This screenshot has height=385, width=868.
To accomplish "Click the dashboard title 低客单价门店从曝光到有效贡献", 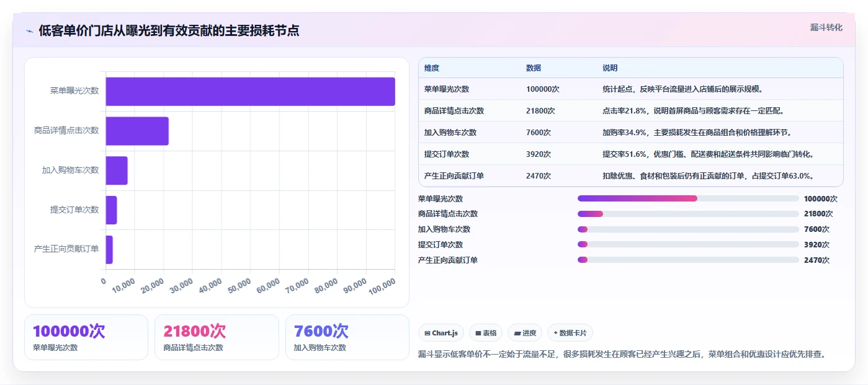I will (x=169, y=31).
